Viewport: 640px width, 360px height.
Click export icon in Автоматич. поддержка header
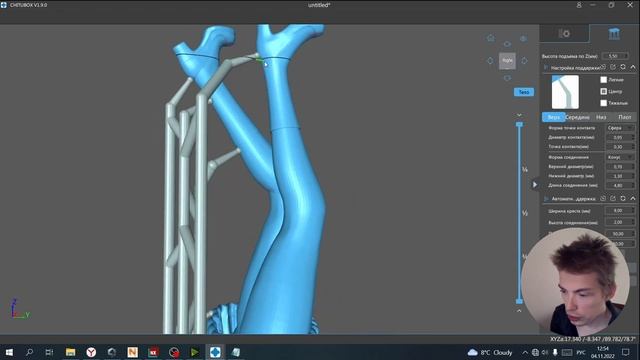[613, 198]
